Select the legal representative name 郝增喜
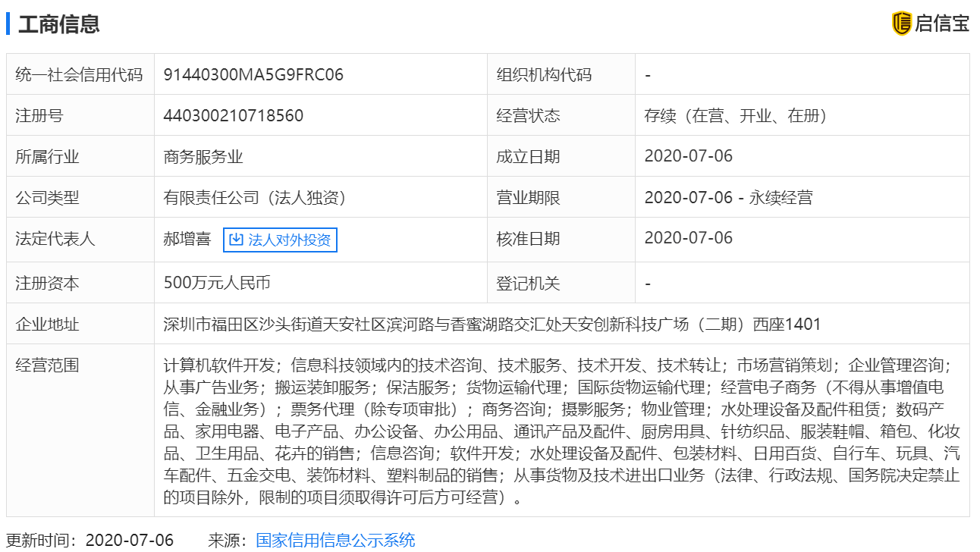 pyautogui.click(x=187, y=239)
